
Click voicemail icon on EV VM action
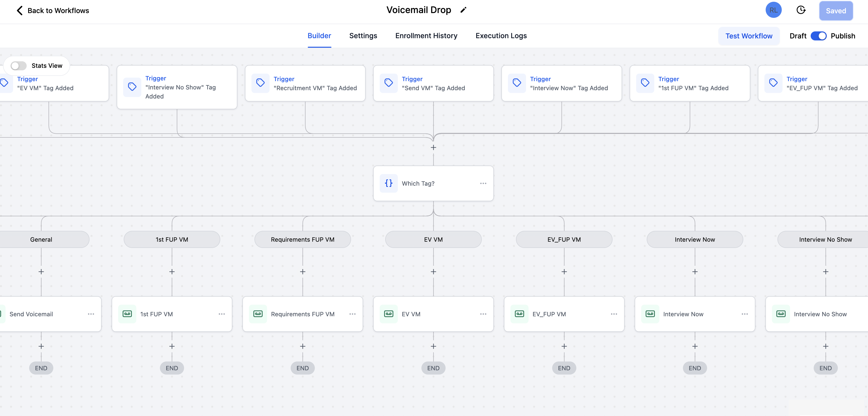[x=388, y=314]
